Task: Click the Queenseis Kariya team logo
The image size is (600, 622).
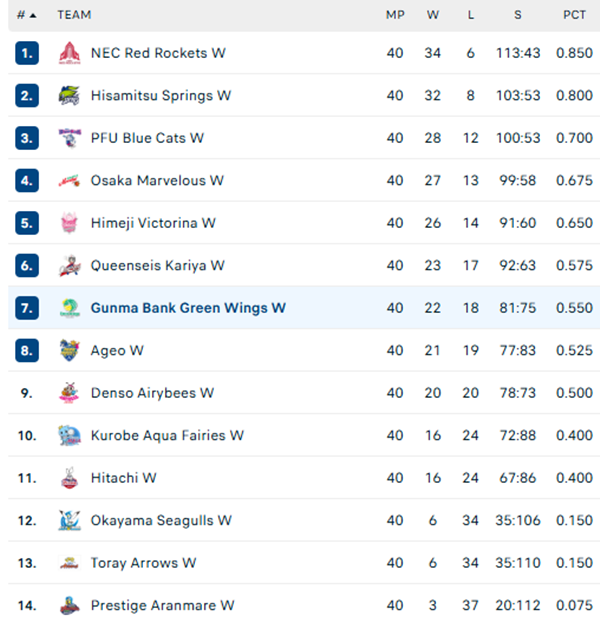Action: coord(69,266)
